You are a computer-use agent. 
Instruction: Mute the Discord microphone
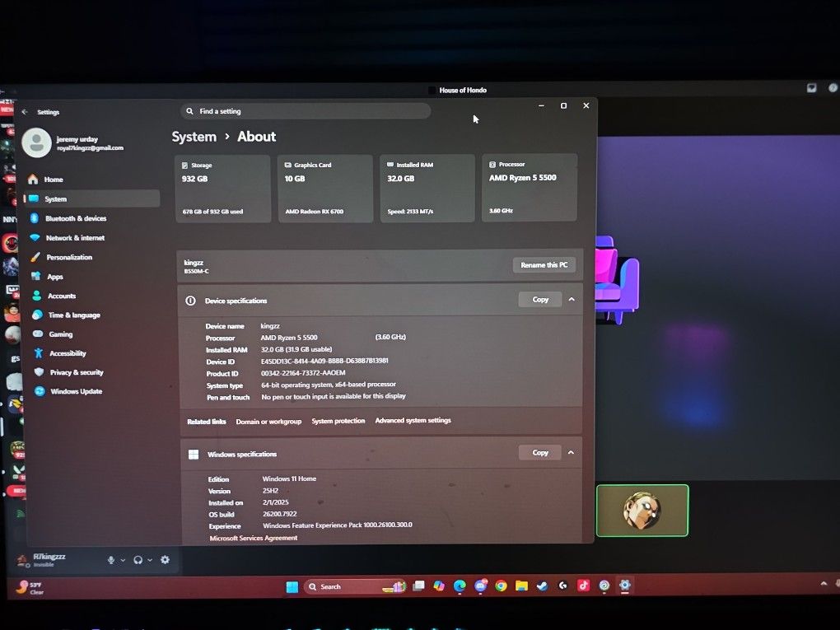[x=111, y=560]
